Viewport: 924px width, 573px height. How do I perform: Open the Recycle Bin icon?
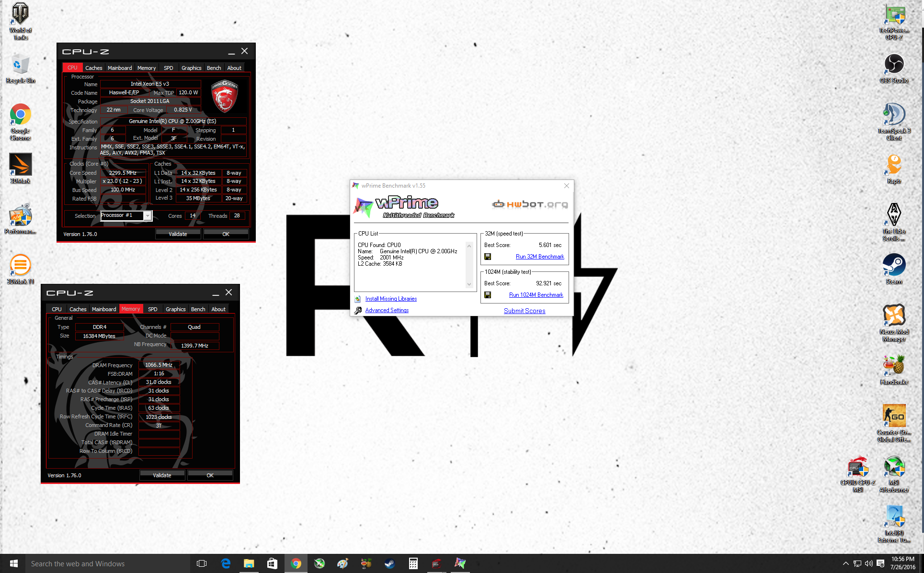click(20, 68)
